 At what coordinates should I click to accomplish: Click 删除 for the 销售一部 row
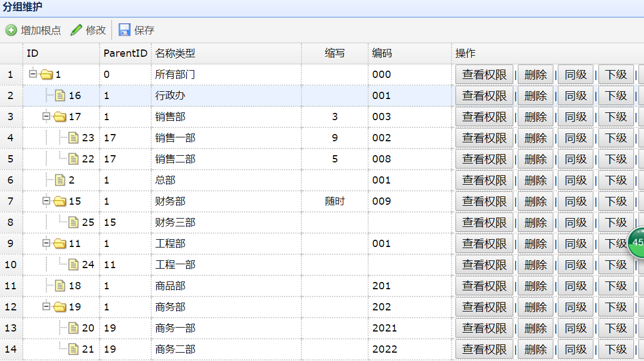(536, 138)
